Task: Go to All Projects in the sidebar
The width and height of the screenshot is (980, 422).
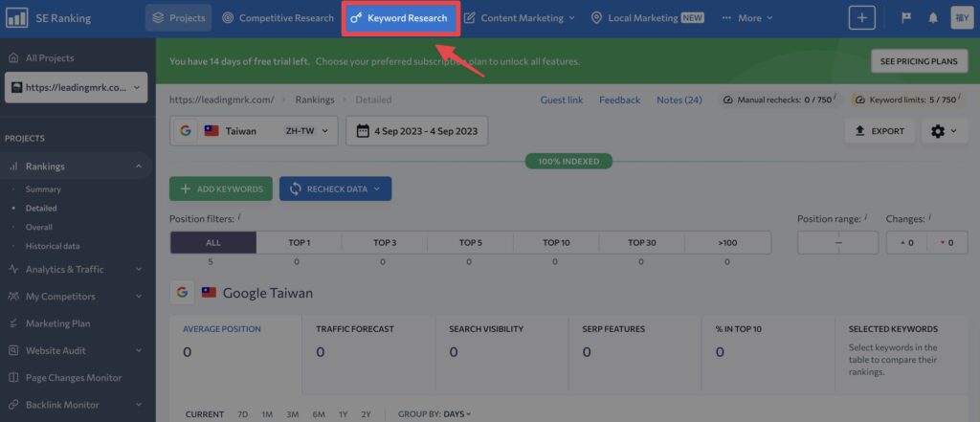Action: pos(41,58)
